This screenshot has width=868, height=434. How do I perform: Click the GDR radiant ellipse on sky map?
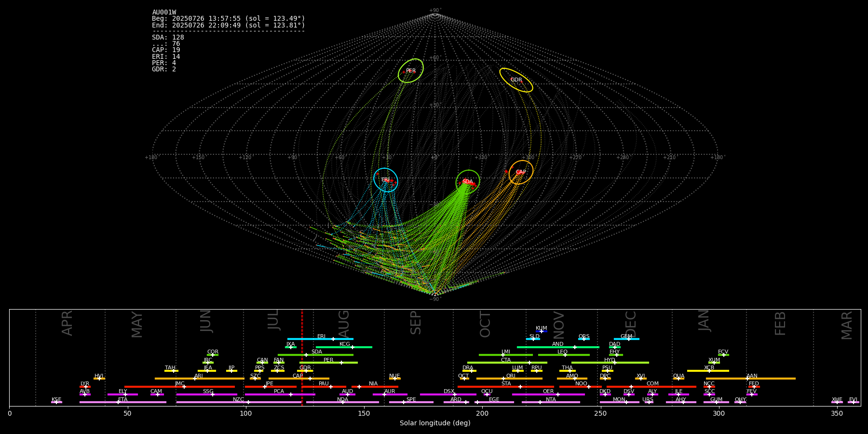[x=516, y=80]
